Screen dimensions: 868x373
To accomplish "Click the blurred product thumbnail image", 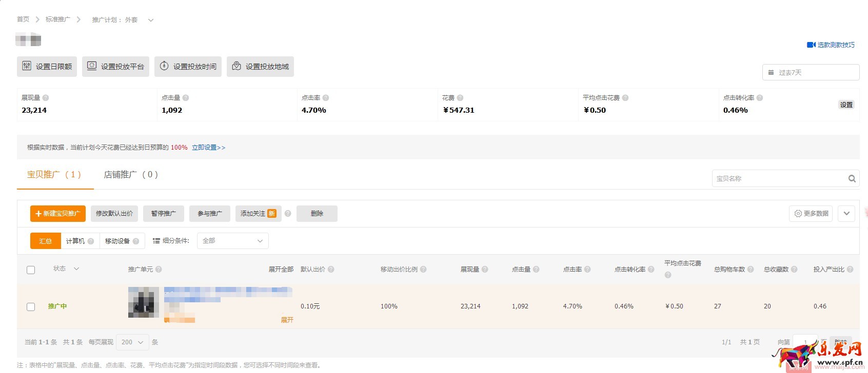I will (x=143, y=302).
